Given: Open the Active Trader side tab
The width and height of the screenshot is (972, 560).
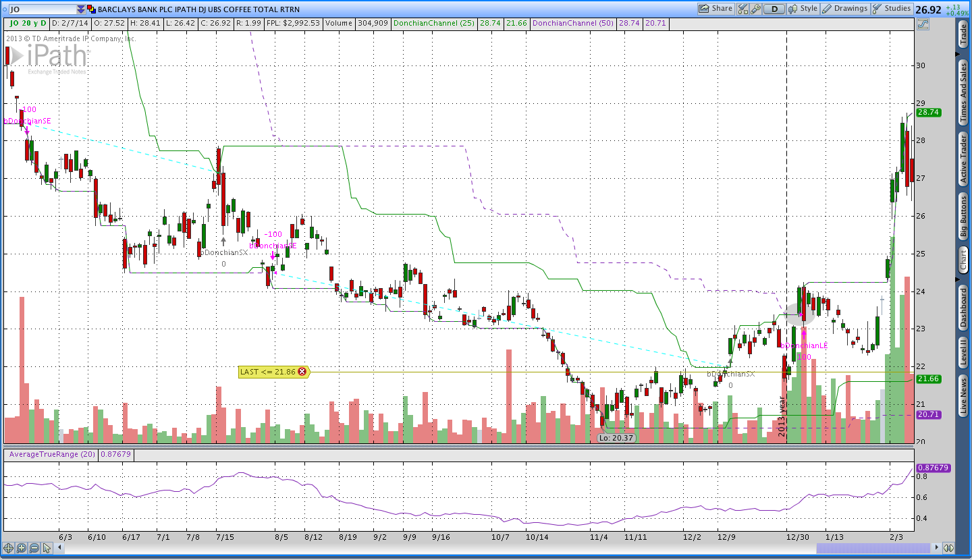Looking at the screenshot, I should coord(963,159).
